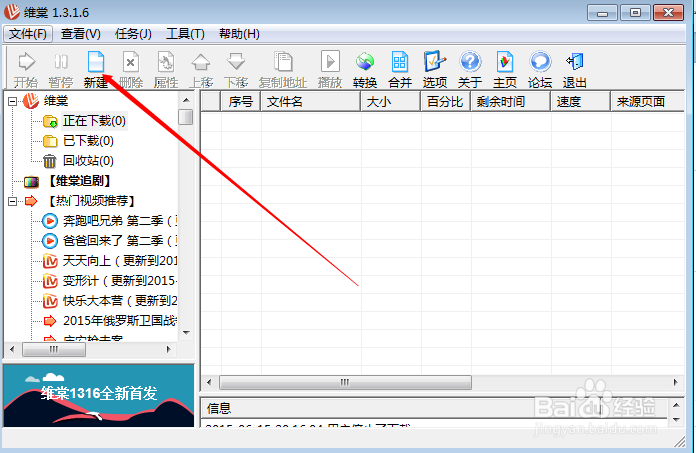The image size is (696, 453).
Task: Open the 合并 (Merge) tool
Action: pyautogui.click(x=400, y=70)
